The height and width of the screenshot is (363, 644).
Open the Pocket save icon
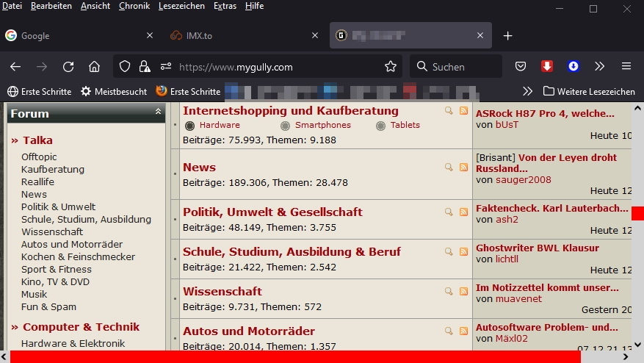coord(521,67)
